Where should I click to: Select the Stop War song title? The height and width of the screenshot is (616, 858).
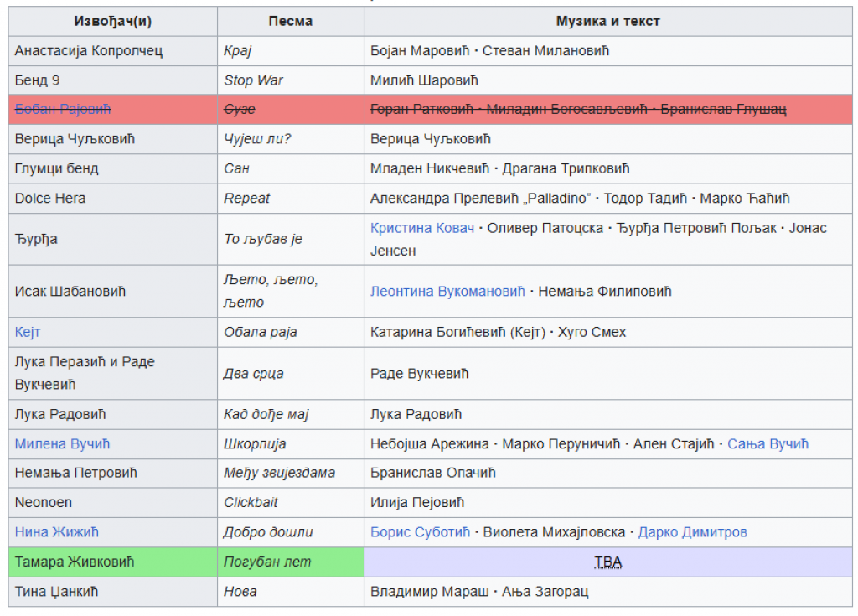click(253, 80)
